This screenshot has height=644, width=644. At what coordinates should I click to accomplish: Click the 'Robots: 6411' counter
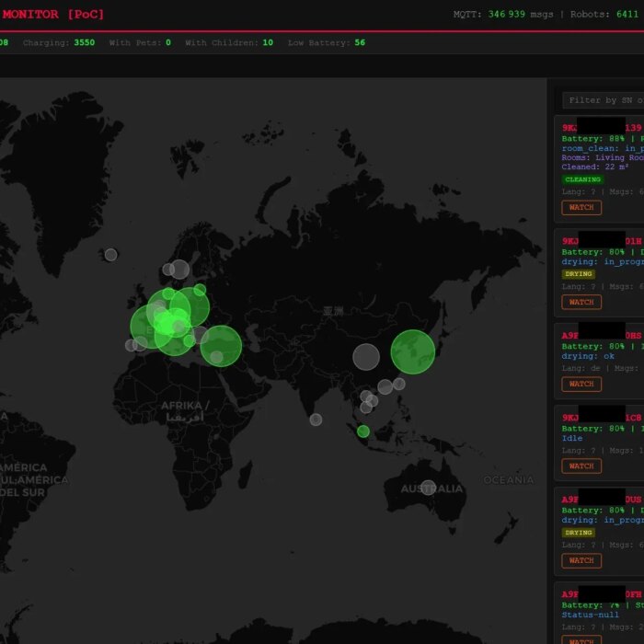click(604, 15)
